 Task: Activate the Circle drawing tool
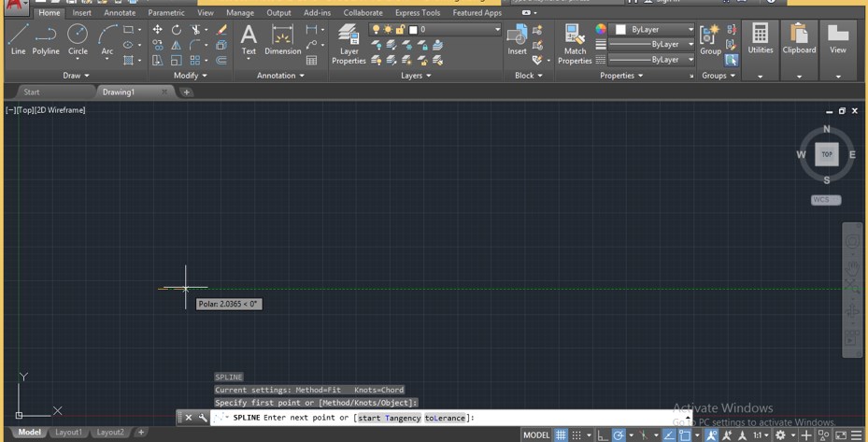tap(78, 39)
